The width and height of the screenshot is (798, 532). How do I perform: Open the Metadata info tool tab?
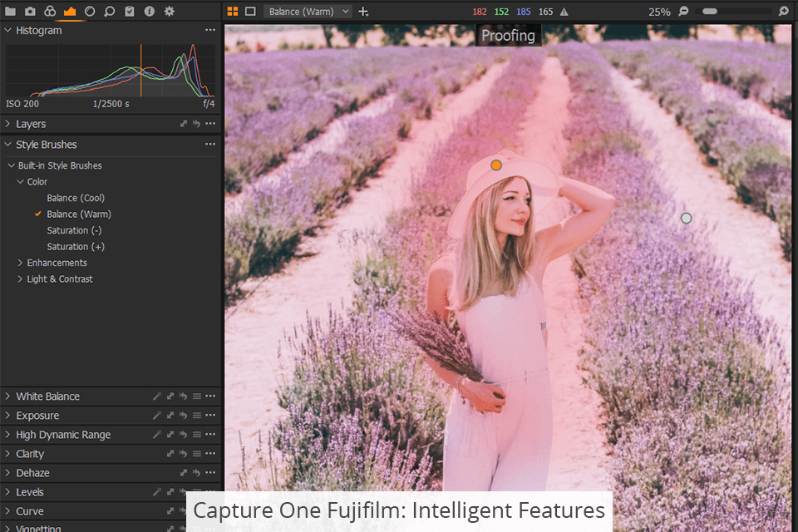pyautogui.click(x=150, y=12)
